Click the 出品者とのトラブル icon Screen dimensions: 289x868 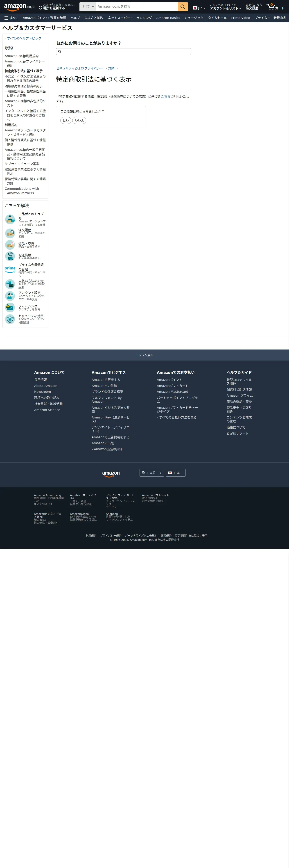(x=10, y=219)
